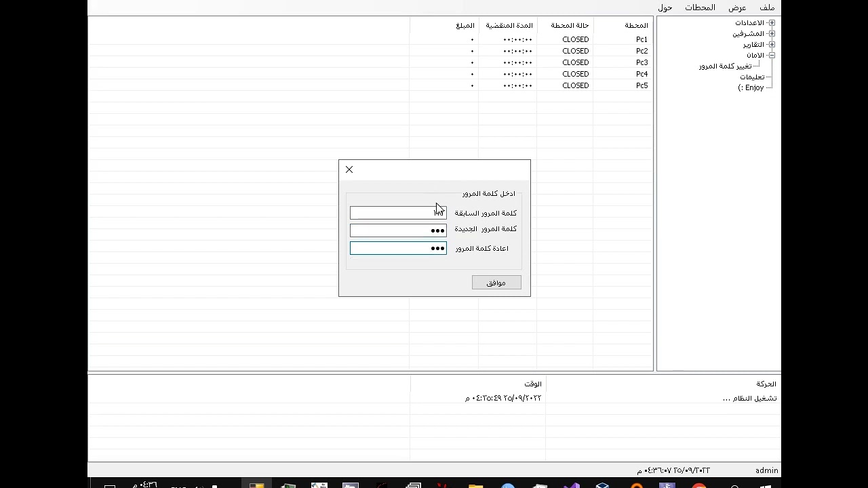Focus the كلمة المرور السابقة field

[398, 213]
